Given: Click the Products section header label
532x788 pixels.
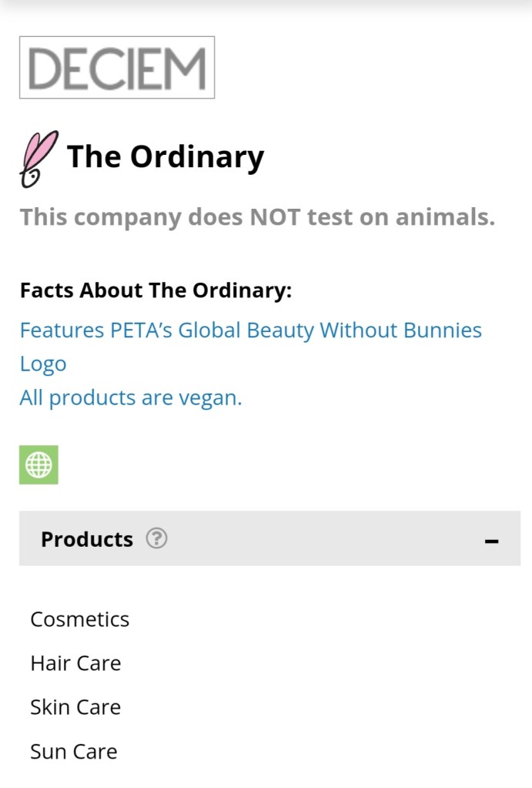Looking at the screenshot, I should [x=87, y=539].
